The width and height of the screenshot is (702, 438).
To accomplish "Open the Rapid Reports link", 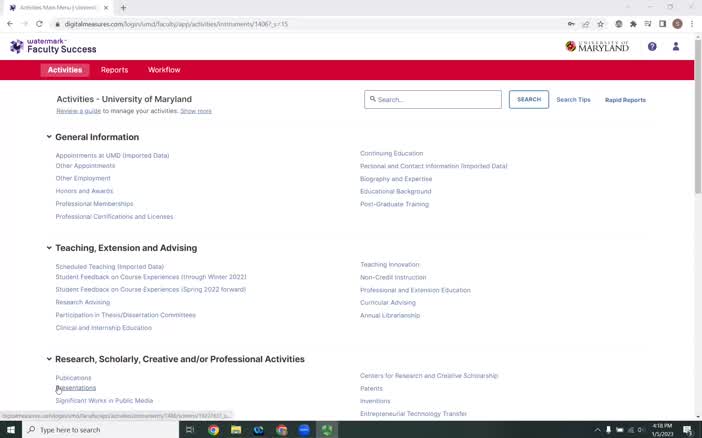I will (x=625, y=100).
